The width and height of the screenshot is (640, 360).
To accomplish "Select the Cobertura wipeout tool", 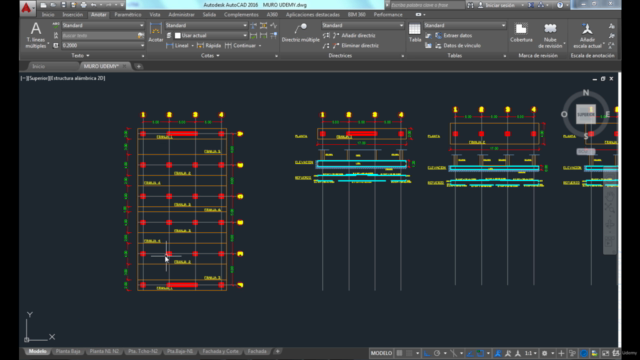I will tap(521, 32).
